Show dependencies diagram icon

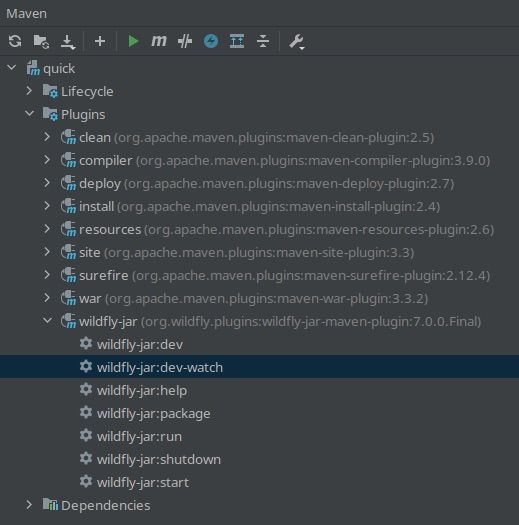coord(237,41)
